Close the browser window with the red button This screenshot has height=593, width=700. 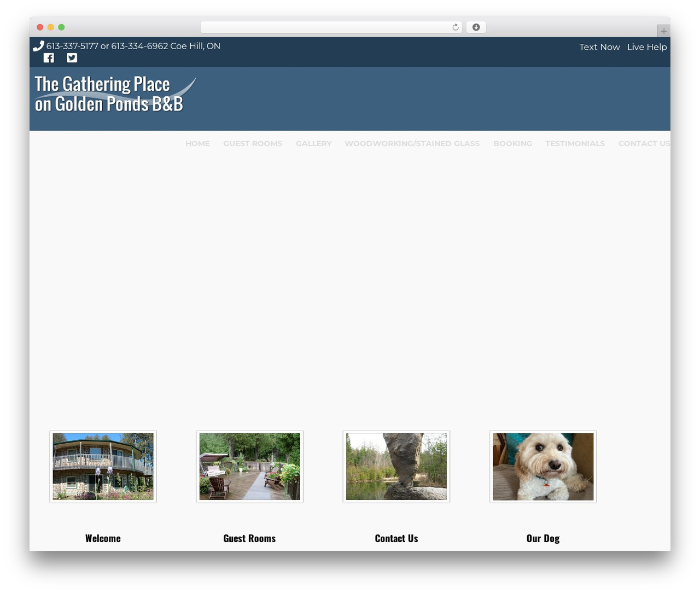click(40, 27)
